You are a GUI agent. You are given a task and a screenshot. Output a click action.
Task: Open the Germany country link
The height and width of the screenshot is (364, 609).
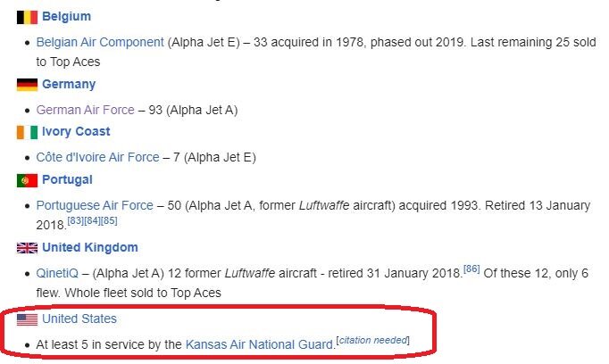coord(69,84)
